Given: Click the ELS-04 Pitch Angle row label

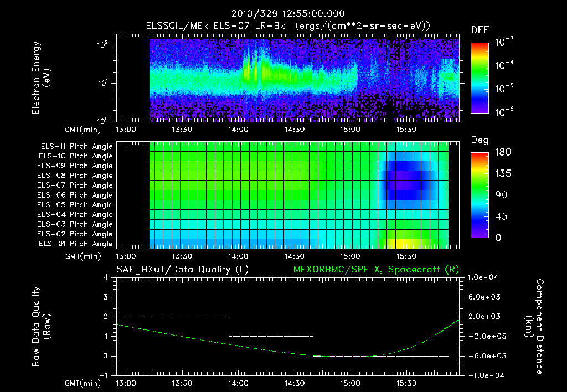Looking at the screenshot, I should [x=75, y=214].
